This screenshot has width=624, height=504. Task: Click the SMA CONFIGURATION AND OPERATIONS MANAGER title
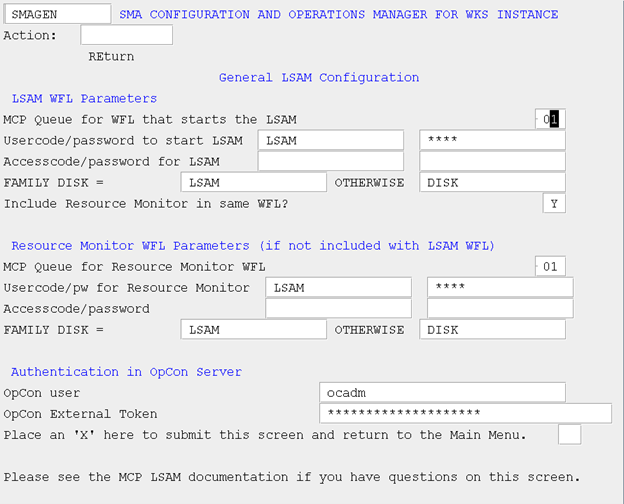tap(339, 14)
